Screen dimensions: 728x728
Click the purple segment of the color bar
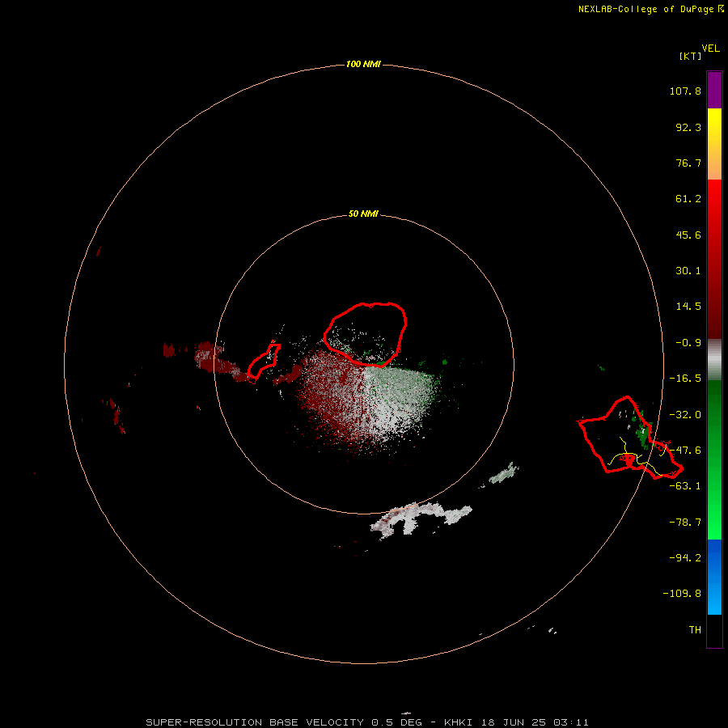[714, 90]
